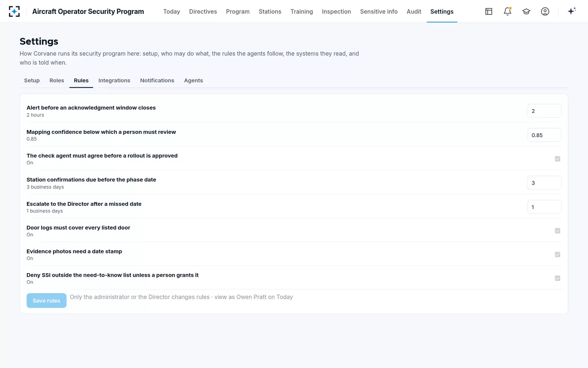Select the Rules tab
Image resolution: width=588 pixels, height=368 pixels.
(81, 81)
